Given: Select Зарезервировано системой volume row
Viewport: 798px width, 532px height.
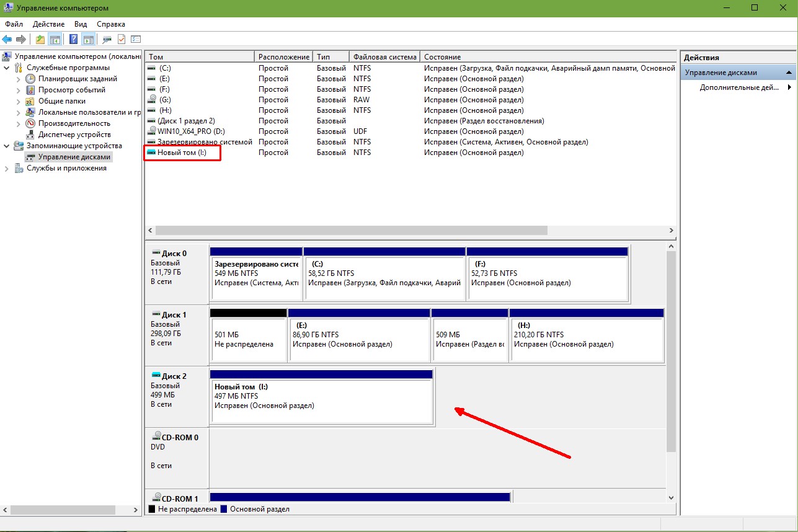Looking at the screenshot, I should (410, 142).
